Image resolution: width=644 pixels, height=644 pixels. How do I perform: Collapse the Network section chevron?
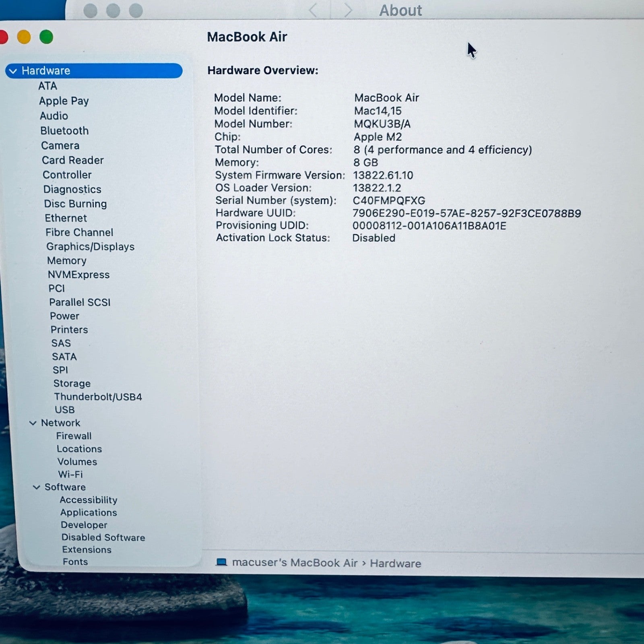[x=33, y=423]
